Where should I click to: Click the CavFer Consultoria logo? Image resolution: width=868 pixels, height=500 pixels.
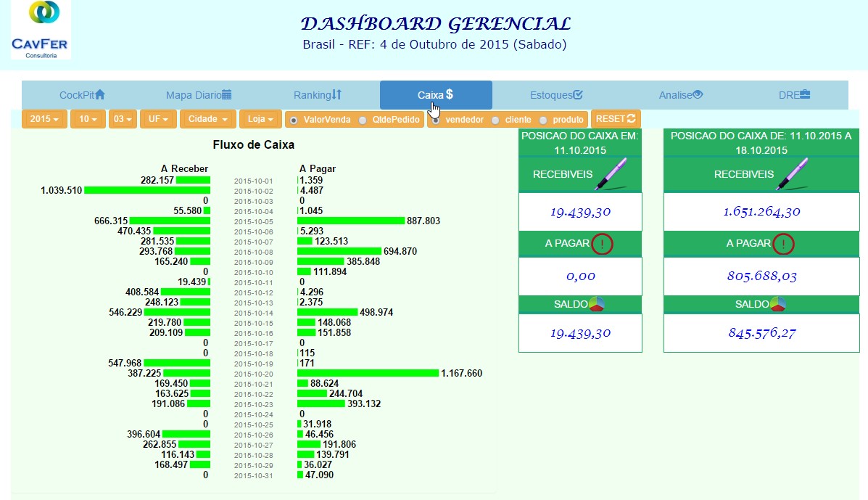[x=41, y=30]
